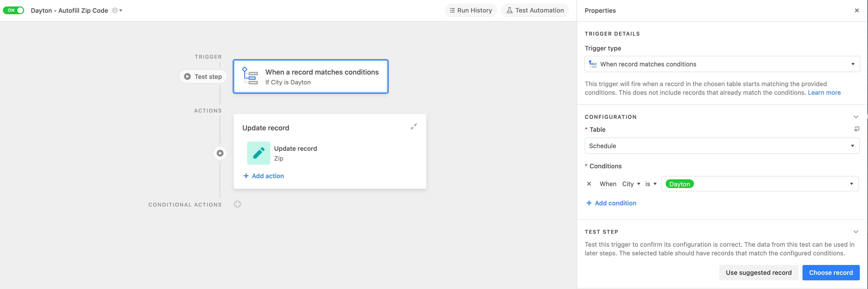Click the green Dayton value tag
Screen dimensions: 868x289
tap(679, 184)
